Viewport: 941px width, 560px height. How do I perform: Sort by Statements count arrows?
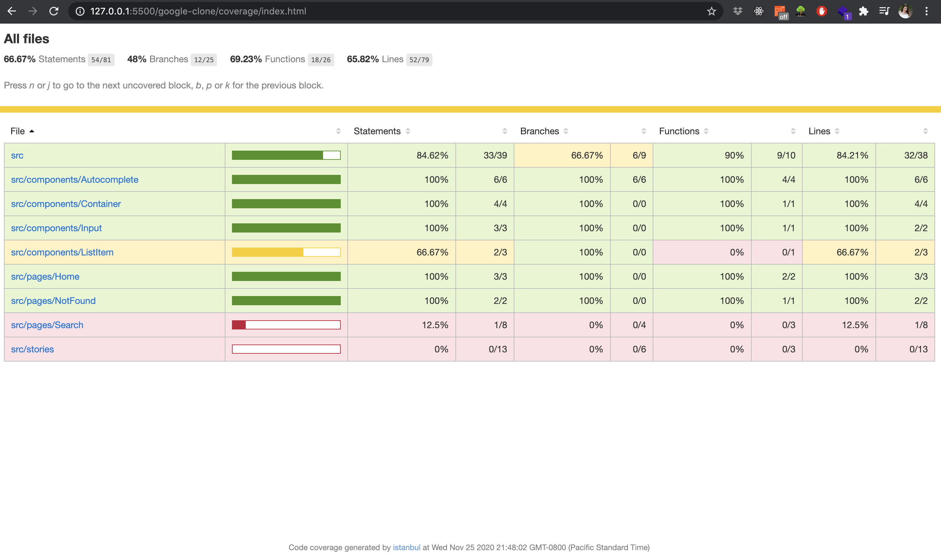click(x=505, y=131)
